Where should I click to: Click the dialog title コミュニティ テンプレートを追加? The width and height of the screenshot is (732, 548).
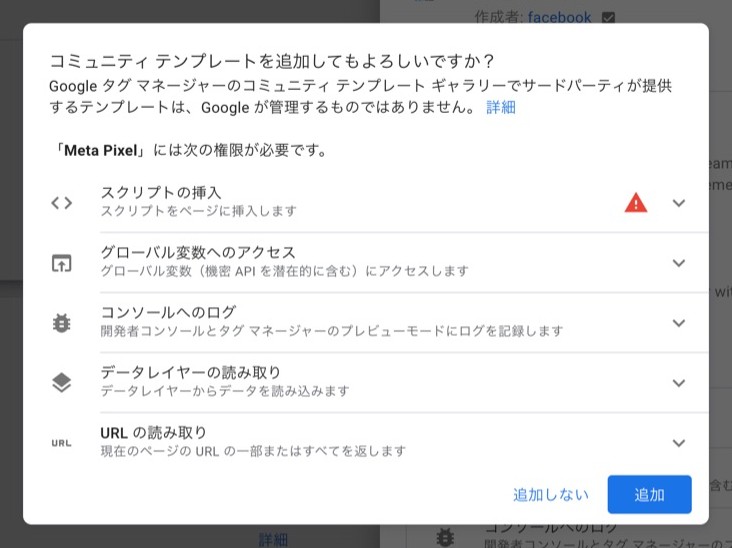pyautogui.click(x=272, y=61)
